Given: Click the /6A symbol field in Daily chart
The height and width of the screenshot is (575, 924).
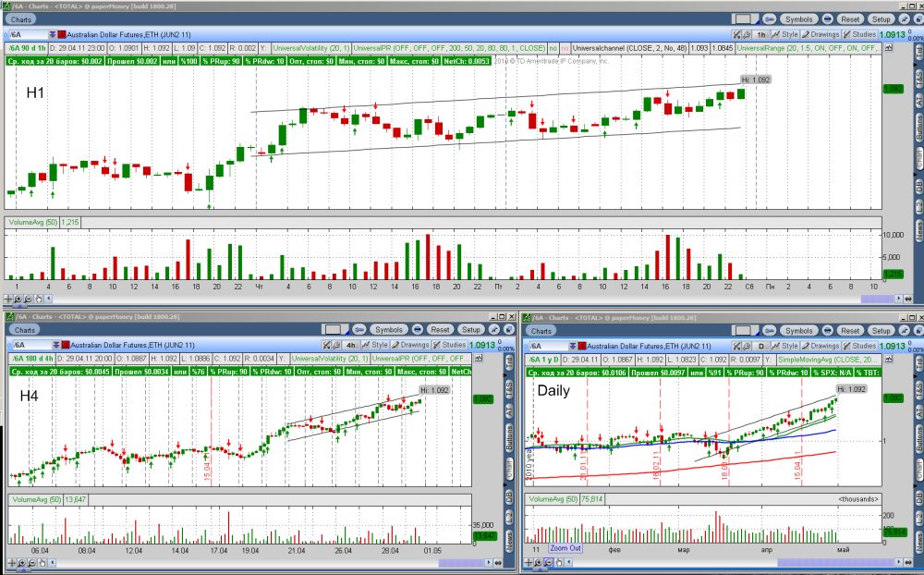Looking at the screenshot, I should tap(548, 346).
